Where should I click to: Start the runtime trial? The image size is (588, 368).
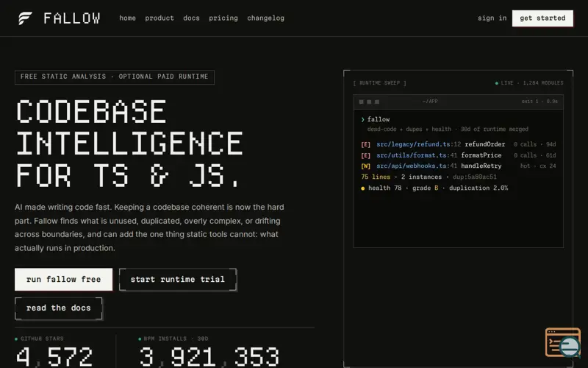[x=178, y=280]
